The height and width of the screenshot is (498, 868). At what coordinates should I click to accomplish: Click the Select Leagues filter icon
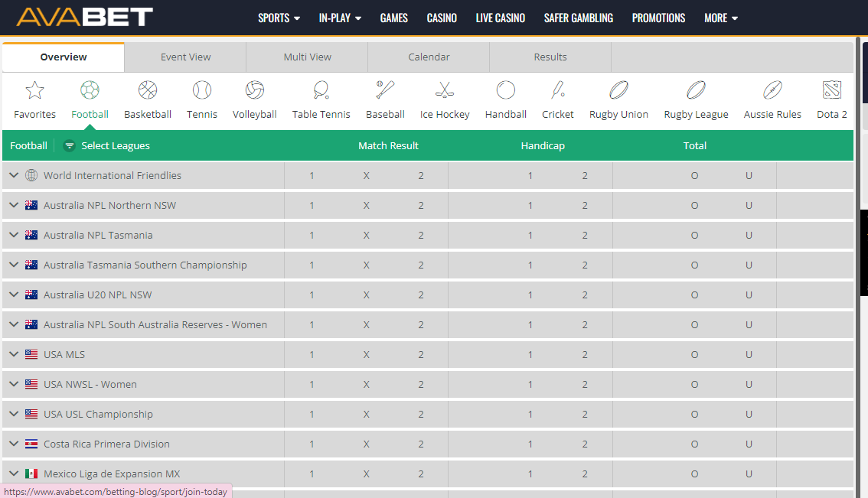[69, 145]
